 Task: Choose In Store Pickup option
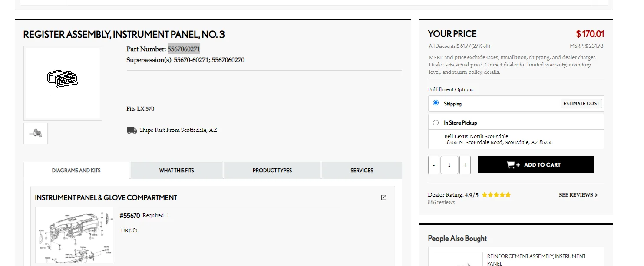[436, 122]
